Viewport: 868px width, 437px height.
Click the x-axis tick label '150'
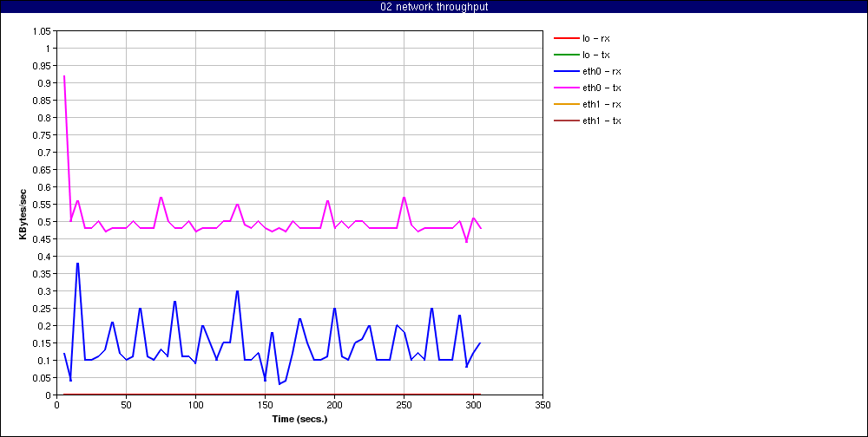265,405
